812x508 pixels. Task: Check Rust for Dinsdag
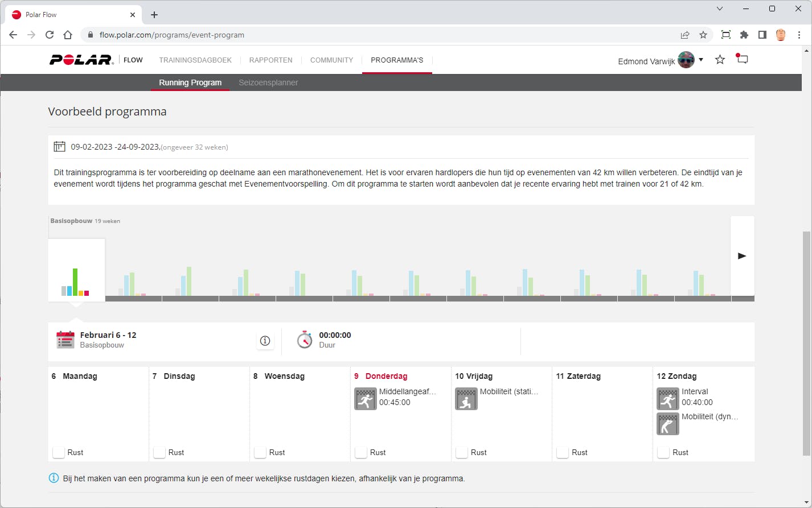[x=159, y=452]
